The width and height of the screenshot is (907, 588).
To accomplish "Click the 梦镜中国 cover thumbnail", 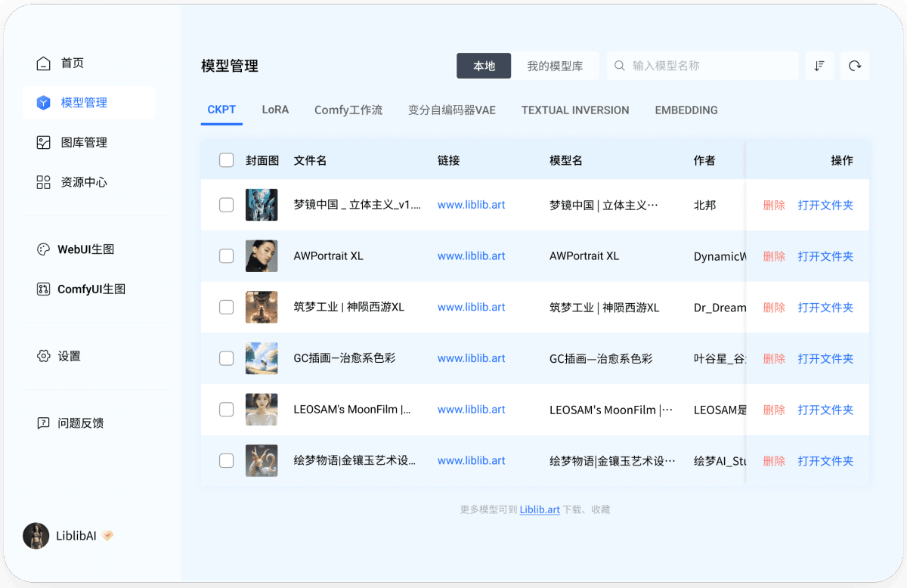I will 262,205.
